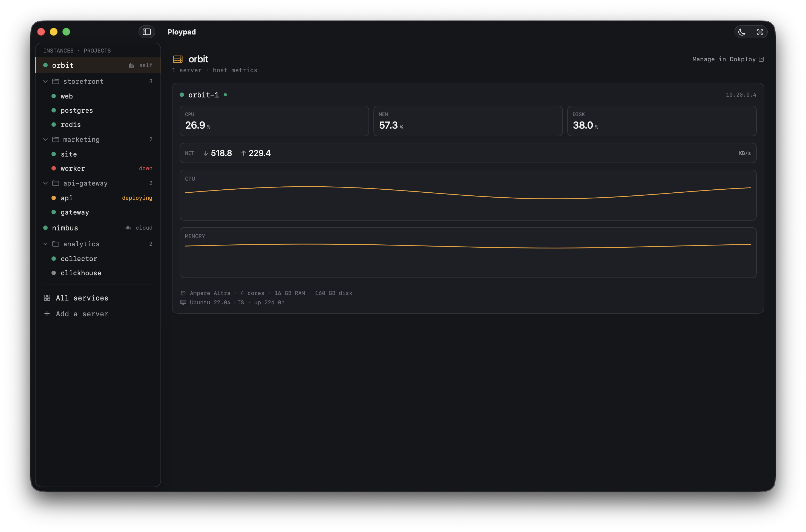Click the 'deploying' status label
This screenshot has height=532, width=806.
tap(137, 198)
